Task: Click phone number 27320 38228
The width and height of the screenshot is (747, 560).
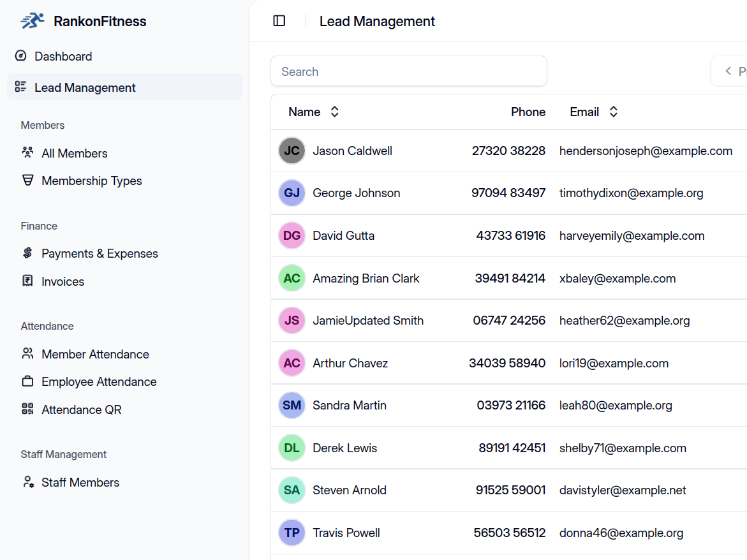Action: click(x=508, y=151)
